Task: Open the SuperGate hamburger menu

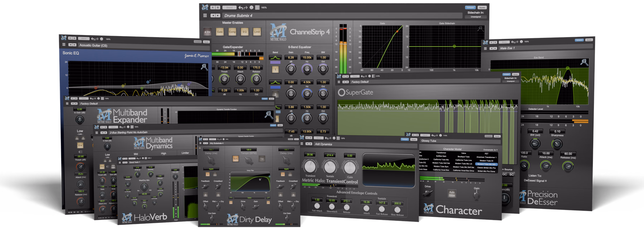Action: point(339,82)
